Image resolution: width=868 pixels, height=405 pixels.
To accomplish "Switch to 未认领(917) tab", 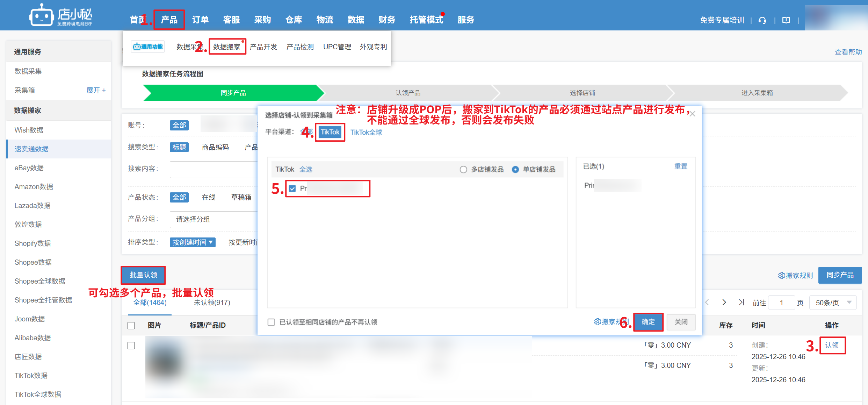I will coord(212,303).
